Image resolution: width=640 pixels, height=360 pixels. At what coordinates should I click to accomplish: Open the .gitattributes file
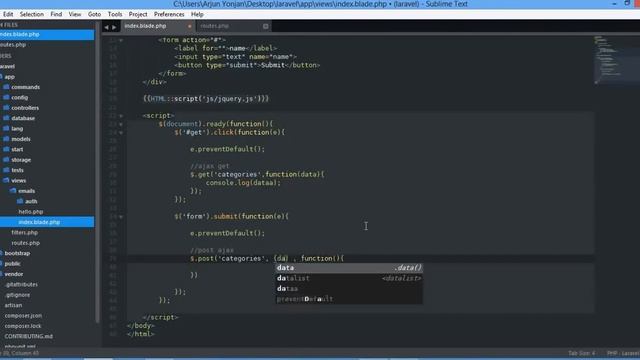[x=21, y=284]
